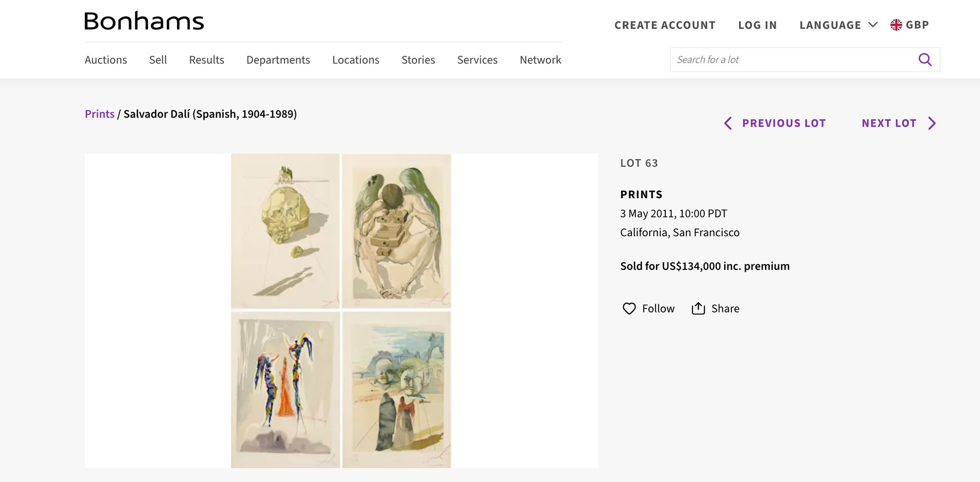Expand the Language dropdown
Image resolution: width=980 pixels, height=482 pixels.
(838, 25)
